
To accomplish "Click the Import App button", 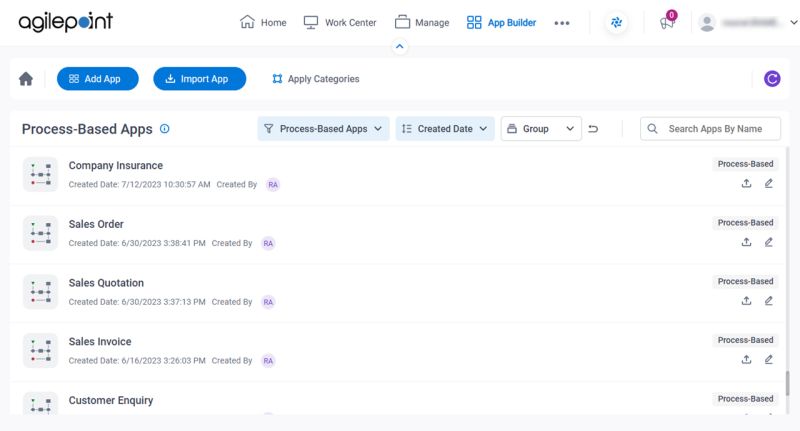I will 199,79.
